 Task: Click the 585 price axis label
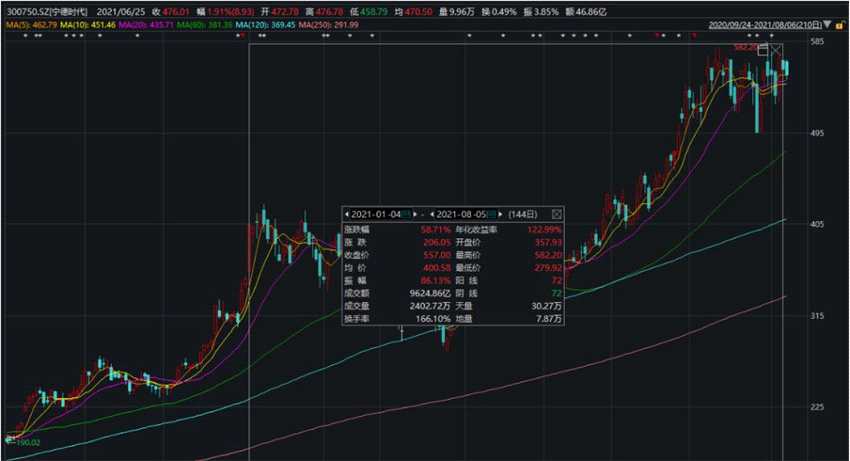point(817,42)
